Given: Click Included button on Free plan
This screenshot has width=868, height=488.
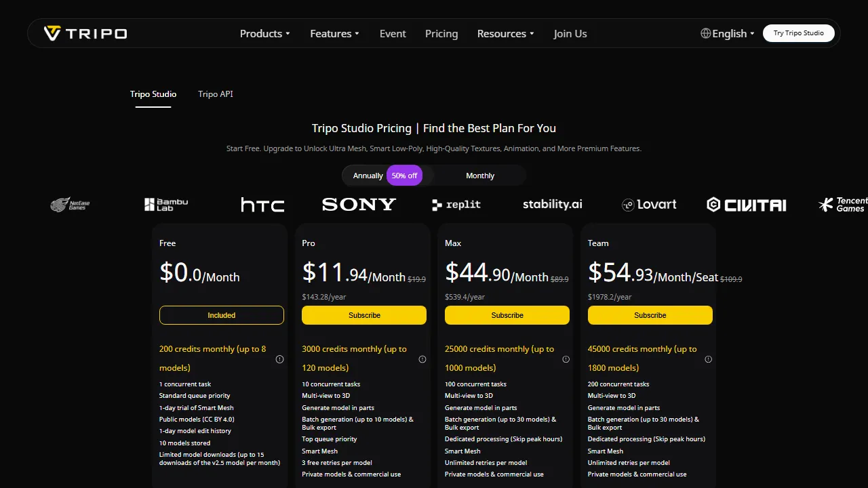Looking at the screenshot, I should pos(222,315).
